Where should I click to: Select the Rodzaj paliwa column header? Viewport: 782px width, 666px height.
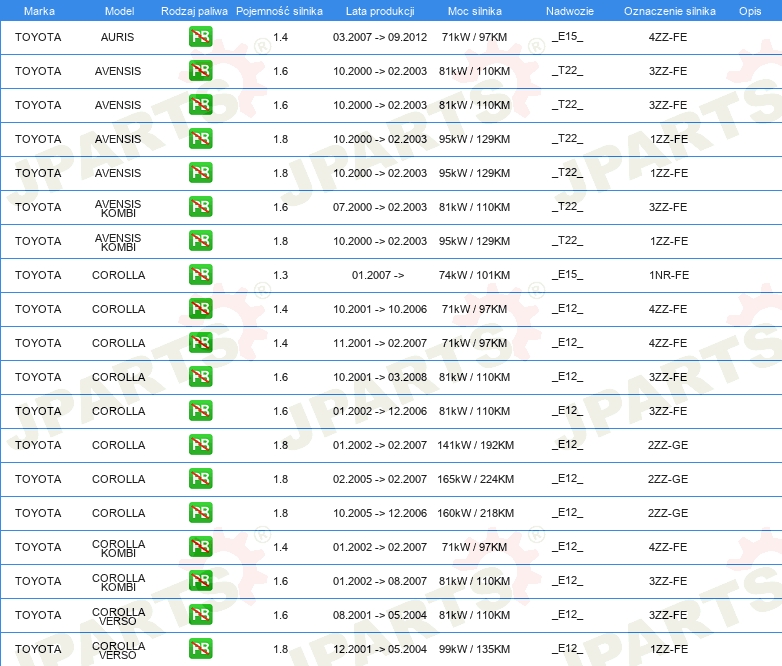coord(194,11)
